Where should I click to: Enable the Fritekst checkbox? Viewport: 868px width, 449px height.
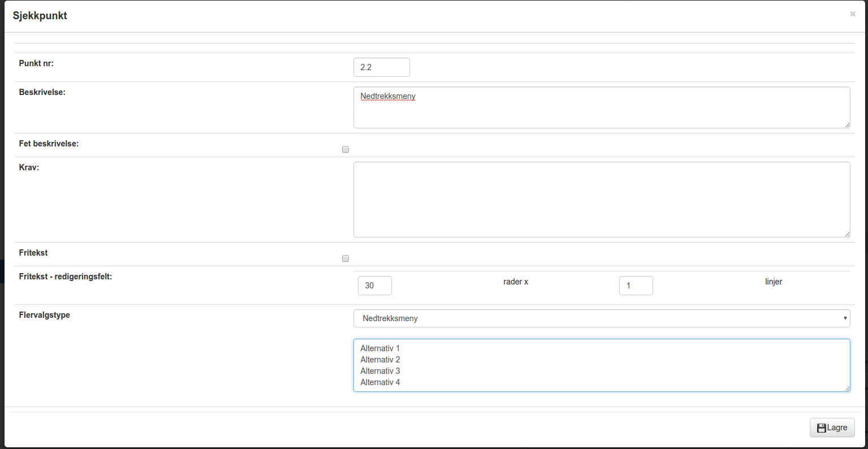346,258
